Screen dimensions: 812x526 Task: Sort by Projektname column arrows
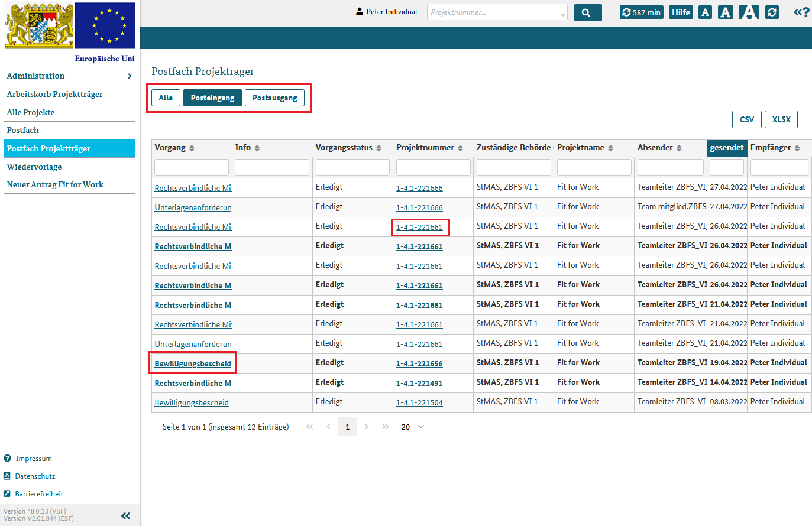[610, 148]
